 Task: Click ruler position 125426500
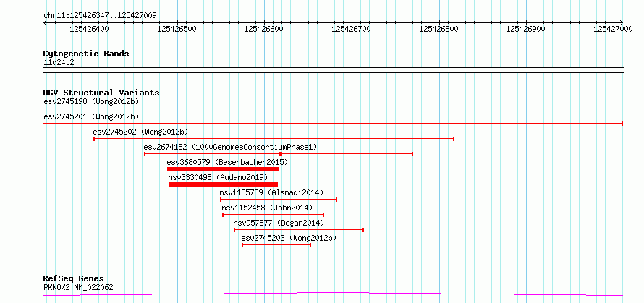(x=177, y=29)
